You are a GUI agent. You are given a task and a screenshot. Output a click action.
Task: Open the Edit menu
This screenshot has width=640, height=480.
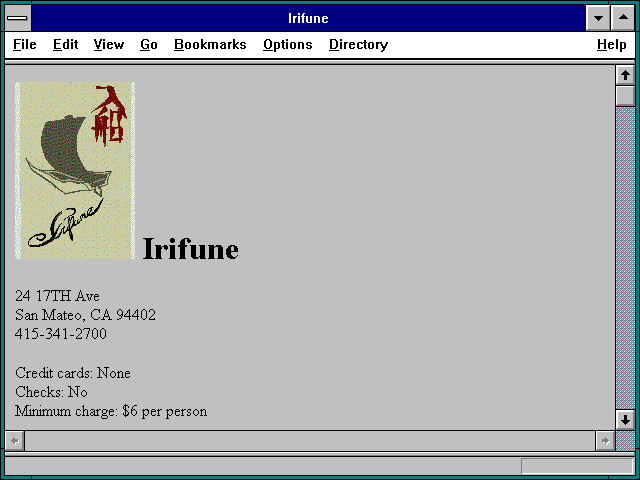click(65, 44)
